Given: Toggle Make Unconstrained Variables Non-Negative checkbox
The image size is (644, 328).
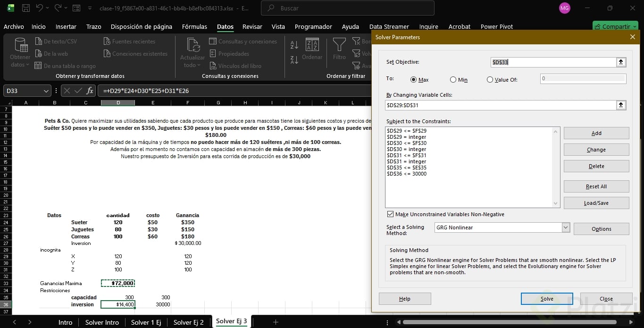Looking at the screenshot, I should click(x=390, y=214).
